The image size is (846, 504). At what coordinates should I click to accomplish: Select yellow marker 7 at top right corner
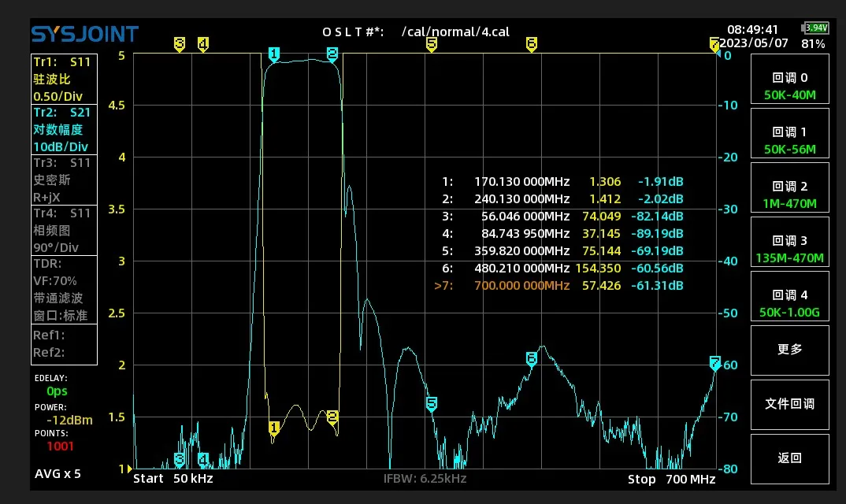pos(714,45)
